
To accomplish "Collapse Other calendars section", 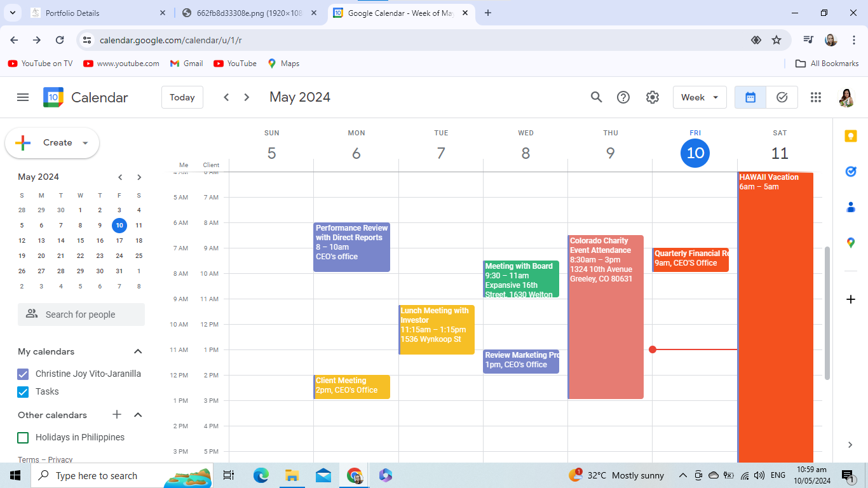I will [x=138, y=415].
